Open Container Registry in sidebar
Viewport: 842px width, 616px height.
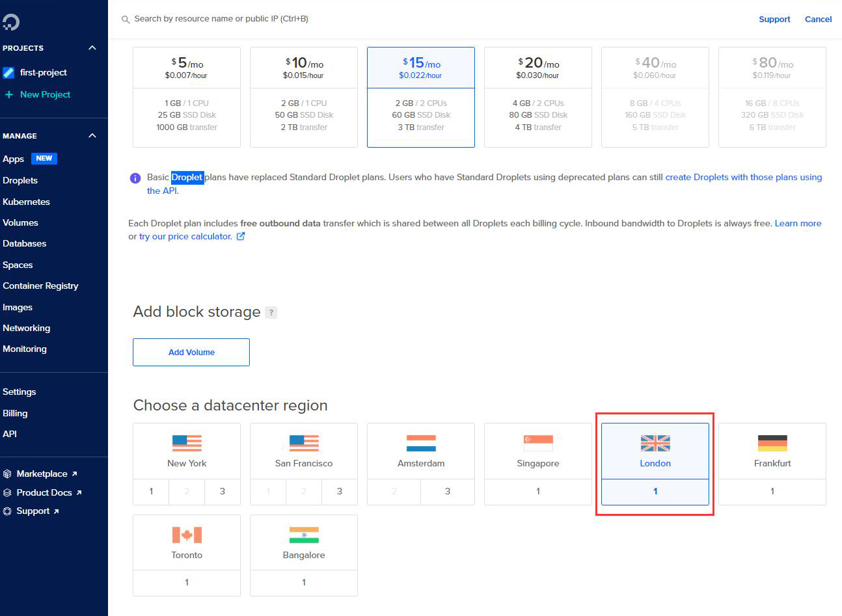[40, 286]
